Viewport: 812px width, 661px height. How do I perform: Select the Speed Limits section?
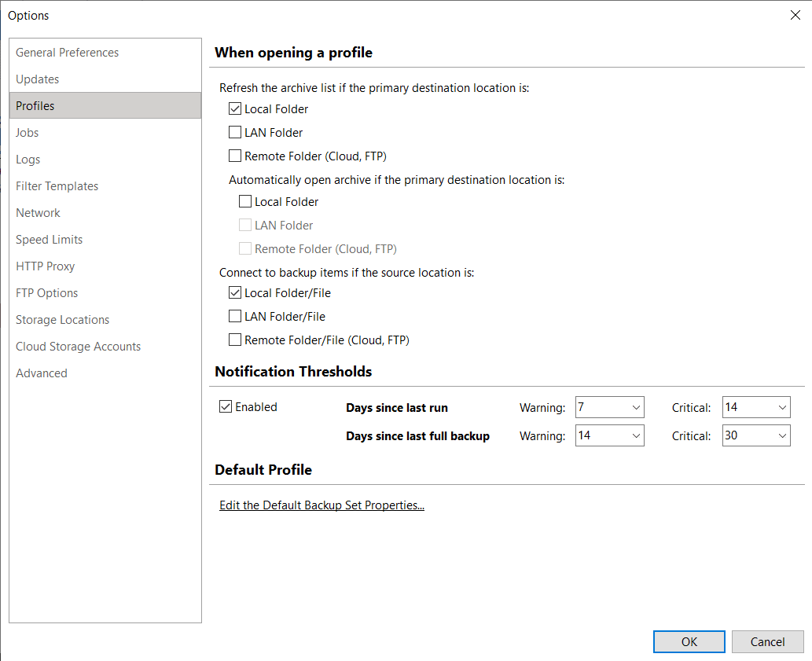(50, 240)
